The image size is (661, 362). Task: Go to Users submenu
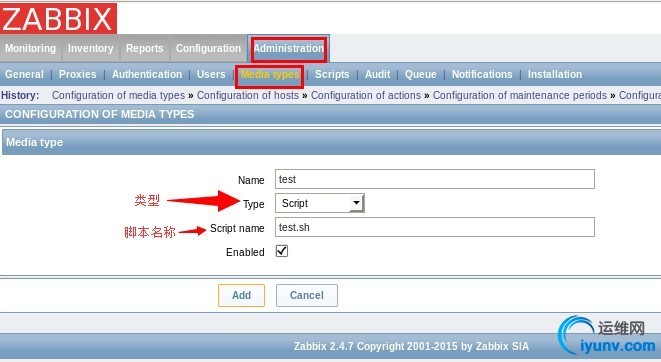pos(211,74)
